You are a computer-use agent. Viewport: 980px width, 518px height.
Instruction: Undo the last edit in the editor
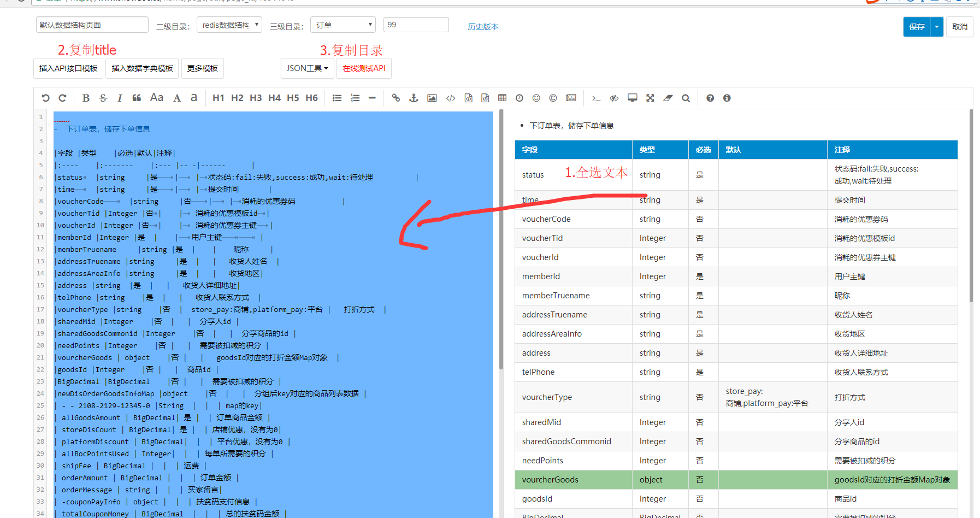click(46, 98)
